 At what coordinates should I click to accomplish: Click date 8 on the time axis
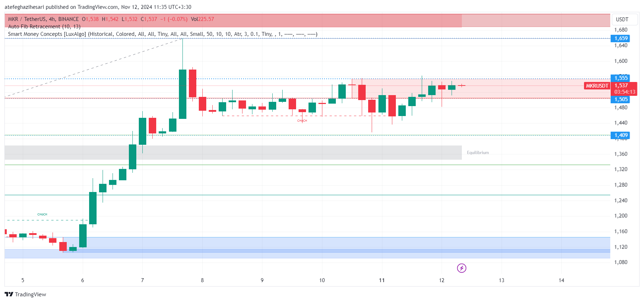(202, 280)
